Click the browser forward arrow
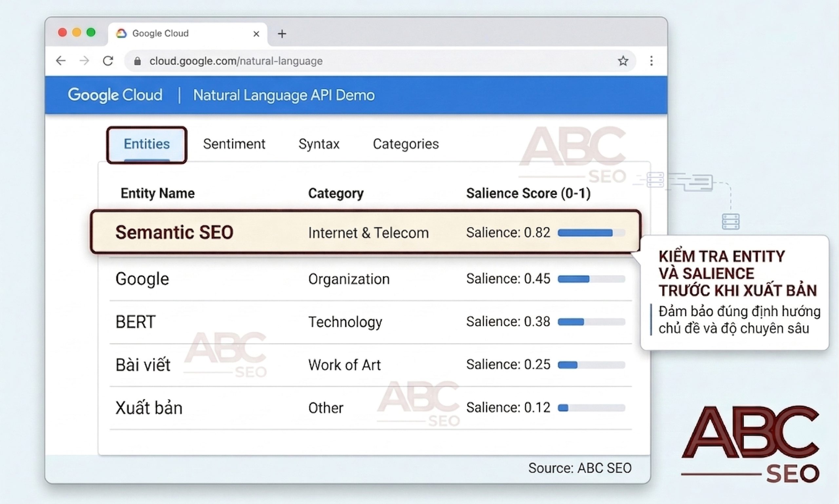The image size is (839, 504). [x=84, y=61]
